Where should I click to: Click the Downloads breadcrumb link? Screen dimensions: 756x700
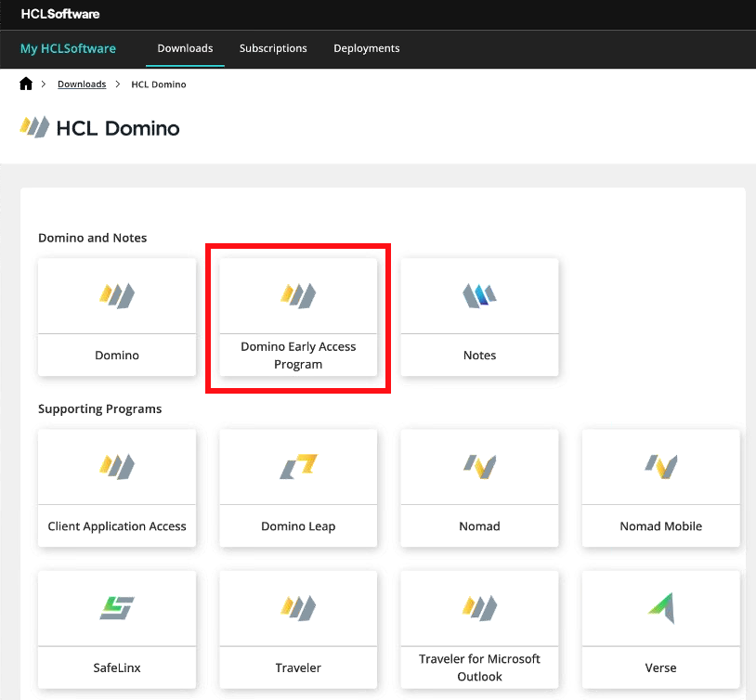82,84
